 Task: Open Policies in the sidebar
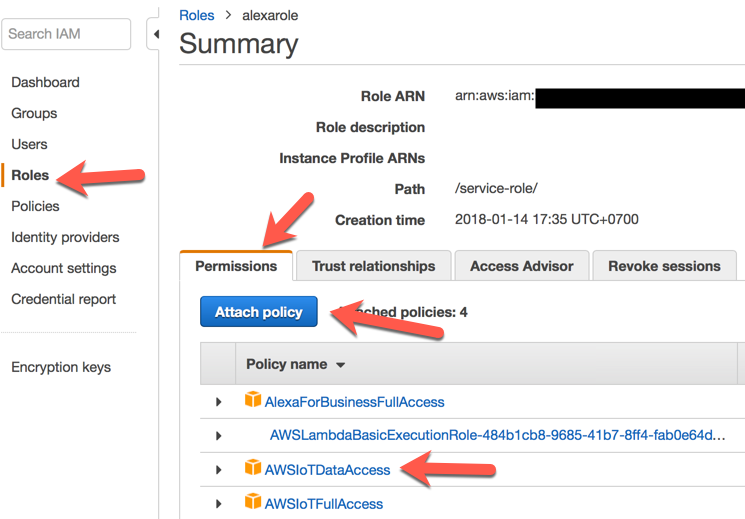pos(35,206)
